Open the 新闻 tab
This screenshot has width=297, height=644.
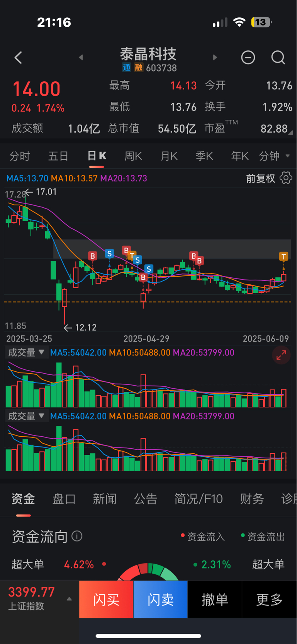click(105, 499)
